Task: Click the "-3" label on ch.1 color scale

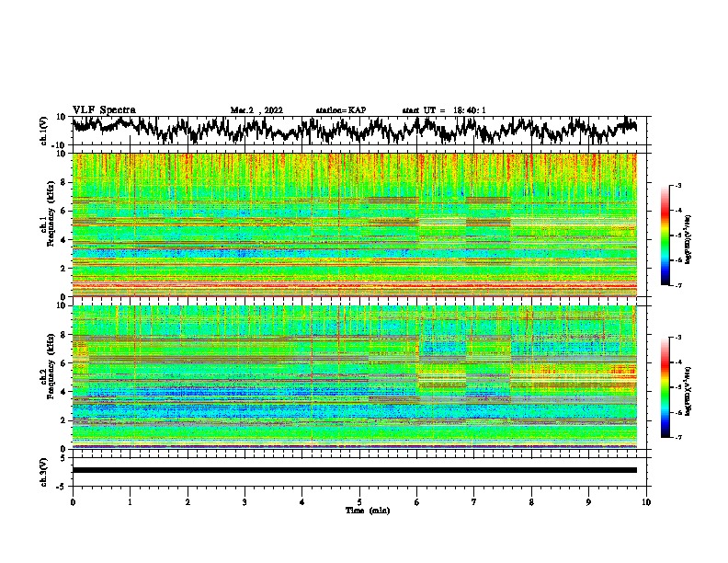Action: point(677,185)
